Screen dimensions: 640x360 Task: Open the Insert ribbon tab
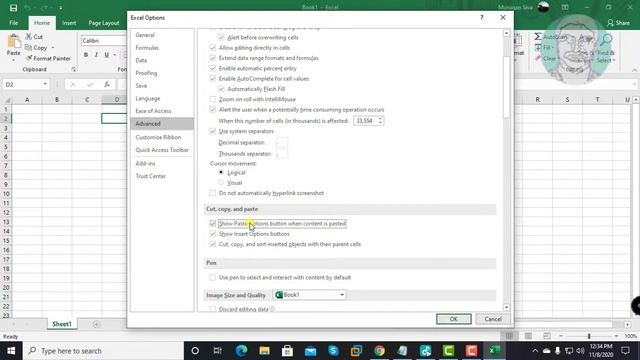pos(69,23)
